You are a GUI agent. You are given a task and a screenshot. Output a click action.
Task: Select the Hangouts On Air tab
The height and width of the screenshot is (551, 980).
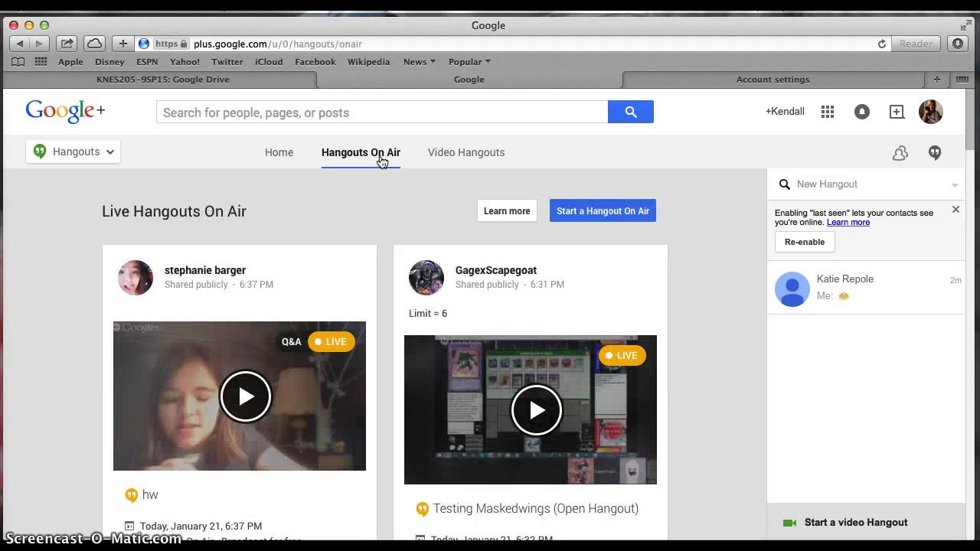click(x=361, y=152)
